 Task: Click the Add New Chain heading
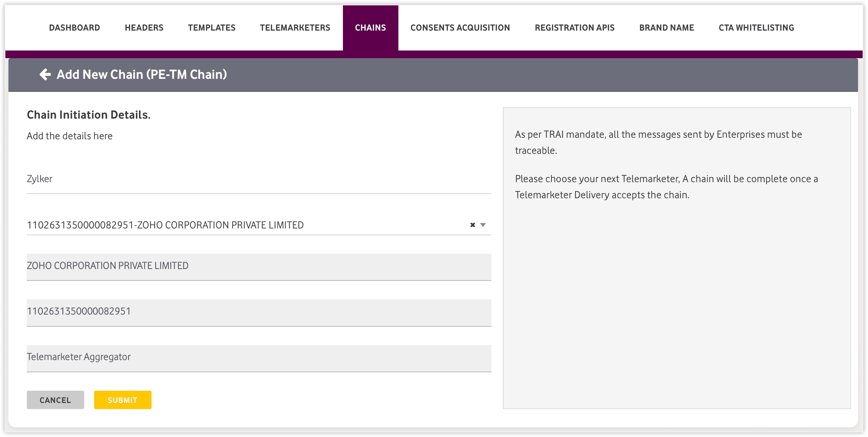pos(142,74)
